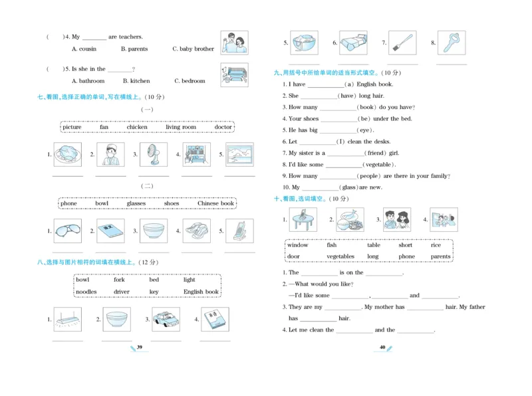This screenshot has height=396, width=532.
Task: Click the landscape painting picture
Action: coord(239,155)
